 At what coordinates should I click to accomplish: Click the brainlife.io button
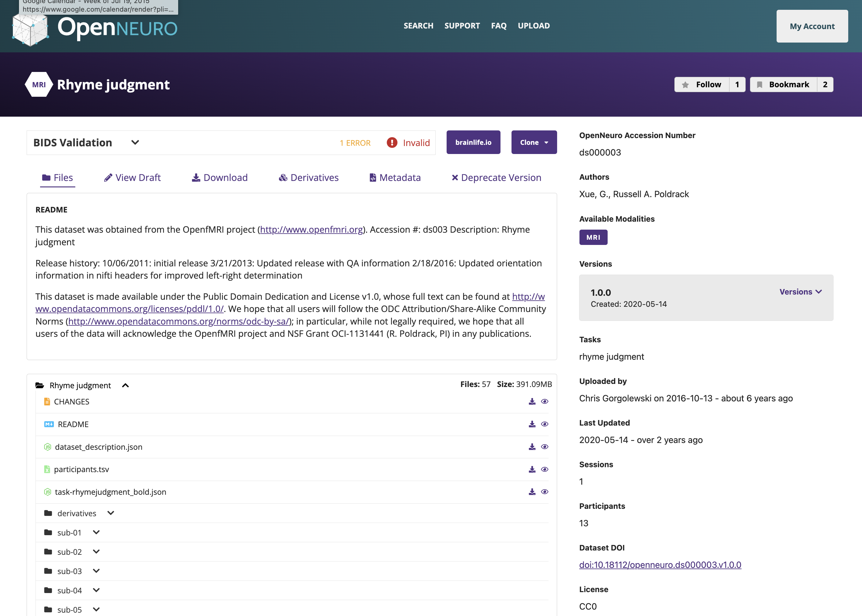(x=473, y=143)
